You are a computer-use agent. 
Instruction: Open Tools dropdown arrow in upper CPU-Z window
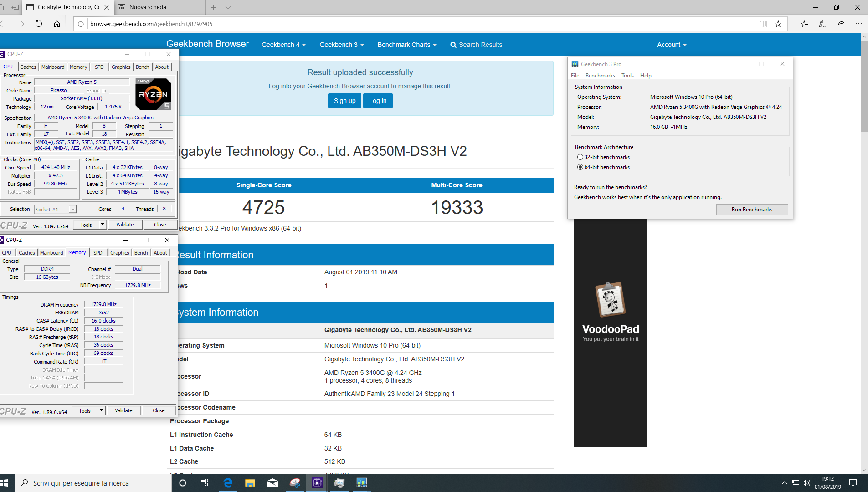103,225
